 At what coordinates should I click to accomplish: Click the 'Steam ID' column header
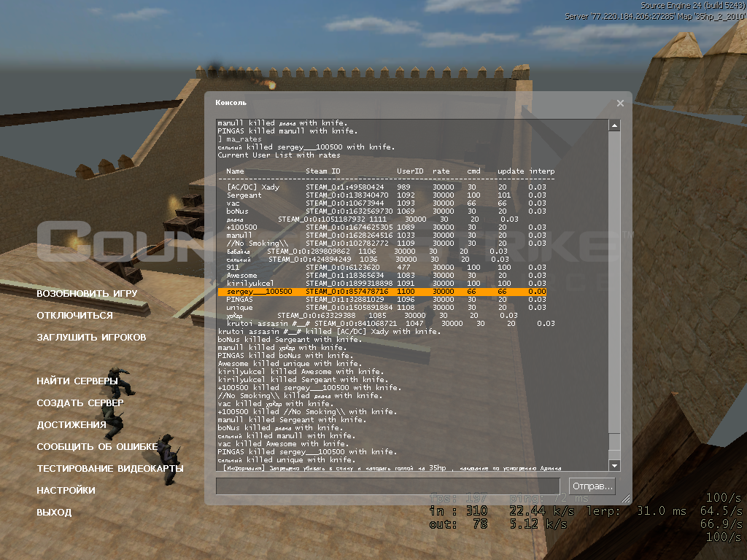click(x=323, y=171)
